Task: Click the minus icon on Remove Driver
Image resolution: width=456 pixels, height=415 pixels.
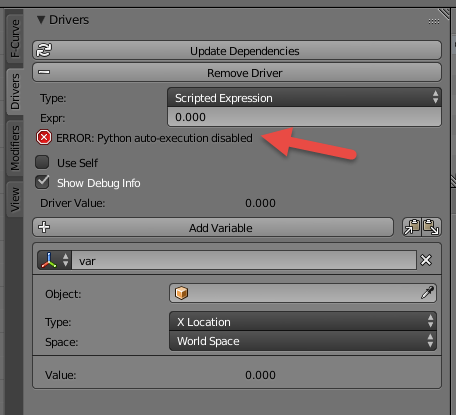Action: tap(44, 72)
